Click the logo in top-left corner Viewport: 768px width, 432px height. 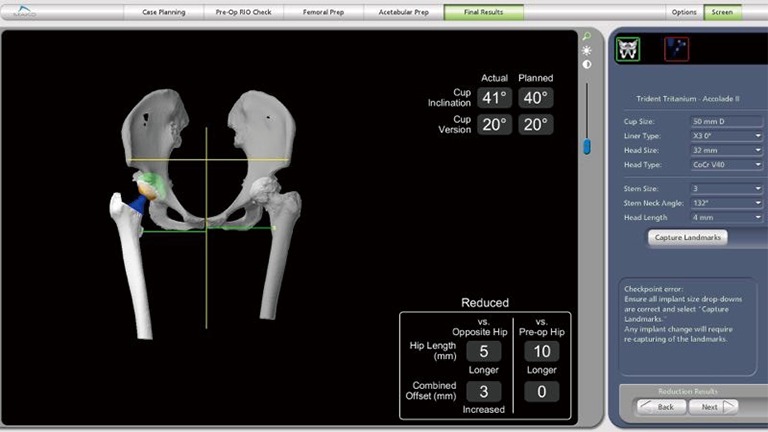click(x=20, y=13)
